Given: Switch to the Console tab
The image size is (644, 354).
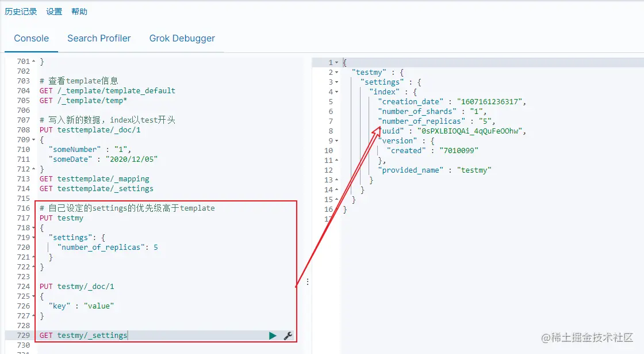Looking at the screenshot, I should coord(31,38).
